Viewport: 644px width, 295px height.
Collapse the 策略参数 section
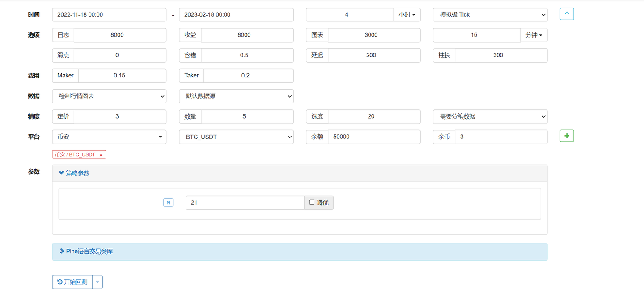click(x=73, y=172)
